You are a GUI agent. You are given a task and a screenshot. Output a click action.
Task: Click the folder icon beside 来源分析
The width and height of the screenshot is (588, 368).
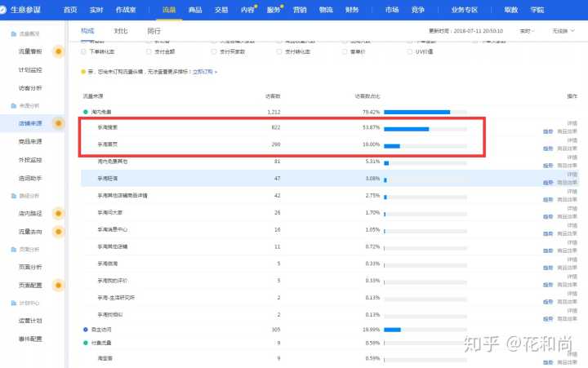pos(11,105)
